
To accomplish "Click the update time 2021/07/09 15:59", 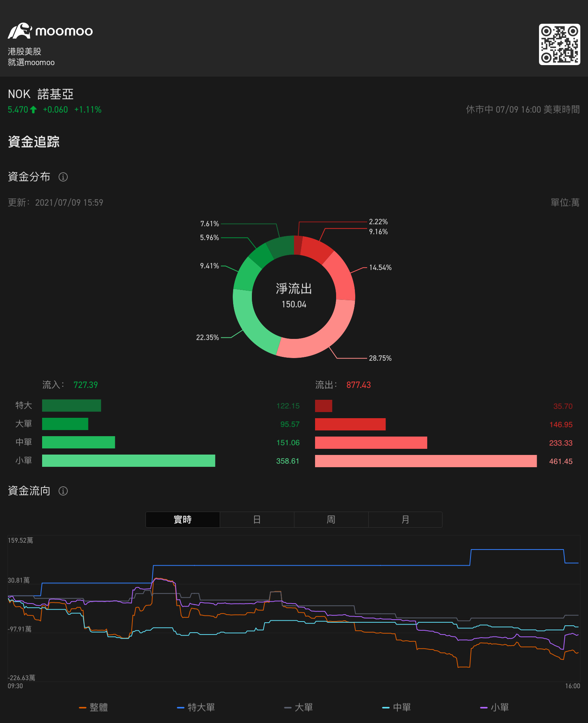I will 69,203.
